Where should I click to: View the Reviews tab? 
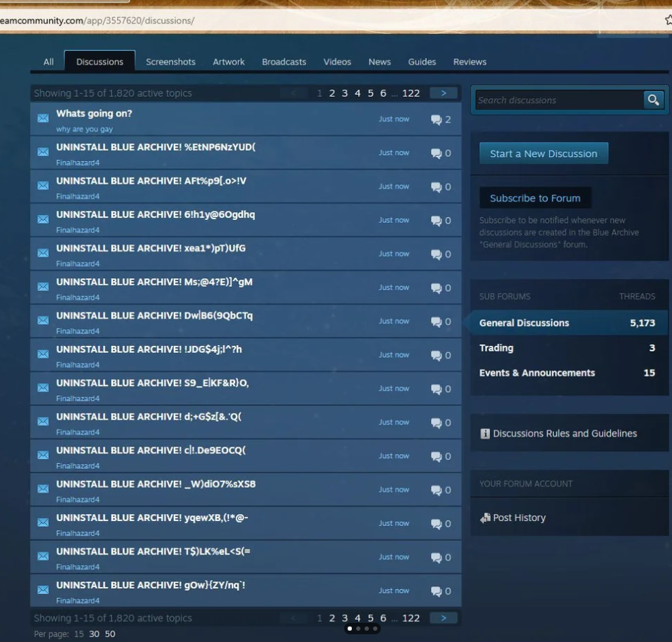coord(470,62)
